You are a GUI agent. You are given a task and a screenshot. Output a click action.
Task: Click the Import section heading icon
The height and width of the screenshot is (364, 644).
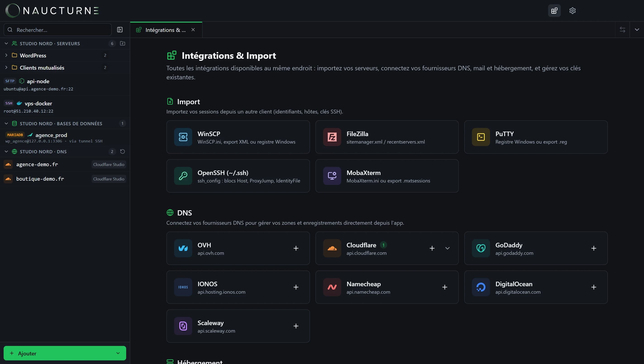tap(170, 101)
